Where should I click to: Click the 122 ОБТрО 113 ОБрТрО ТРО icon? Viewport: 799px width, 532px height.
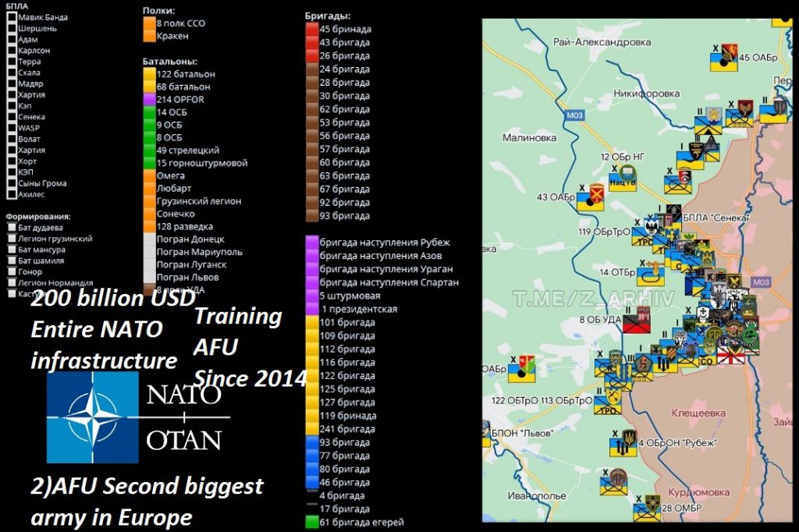click(x=609, y=400)
